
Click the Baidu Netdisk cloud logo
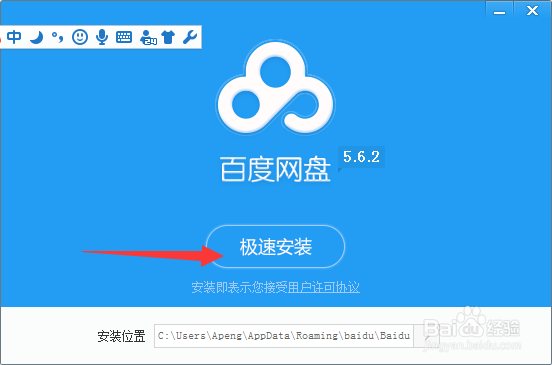point(275,88)
